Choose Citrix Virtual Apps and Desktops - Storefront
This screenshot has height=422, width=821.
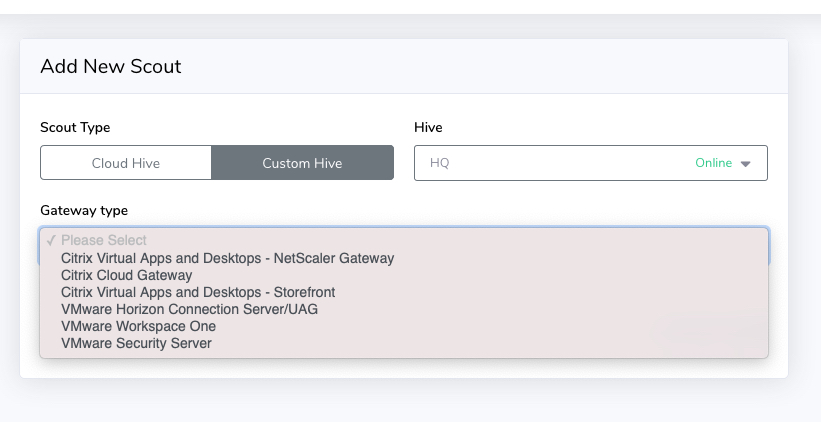tap(404, 292)
